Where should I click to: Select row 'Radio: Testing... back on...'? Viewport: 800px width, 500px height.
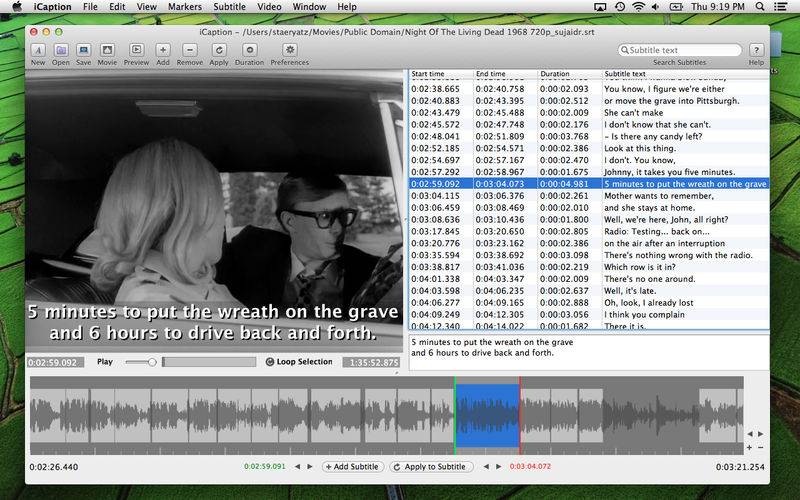[x=589, y=232]
